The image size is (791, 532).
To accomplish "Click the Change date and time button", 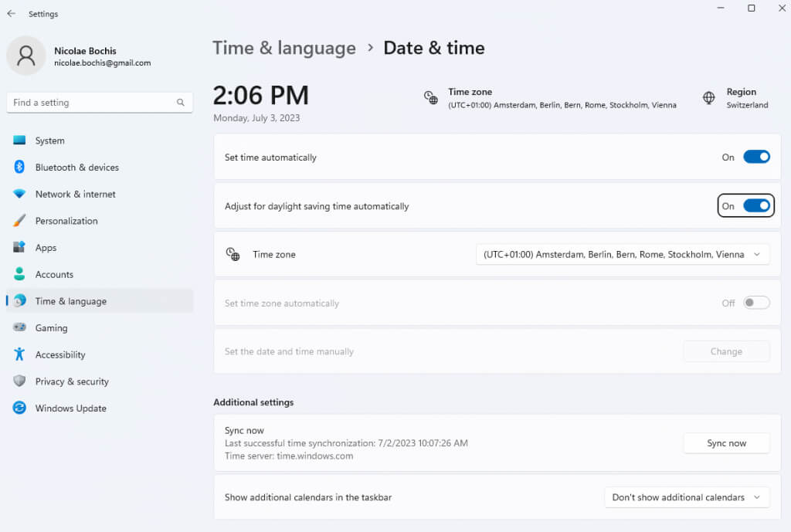I will [x=726, y=351].
